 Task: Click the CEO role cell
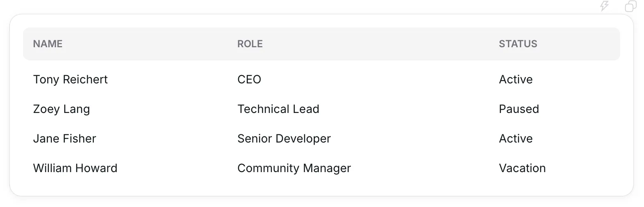pyautogui.click(x=249, y=79)
